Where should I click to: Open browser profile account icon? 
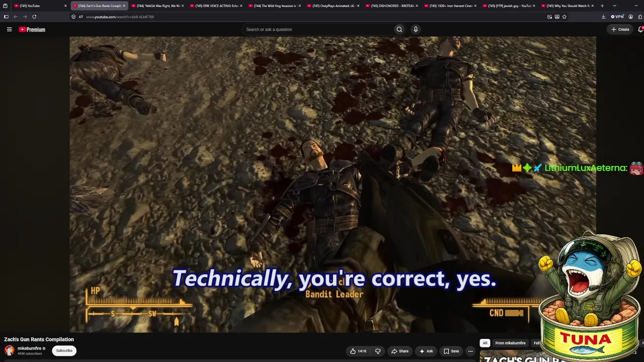point(630,17)
